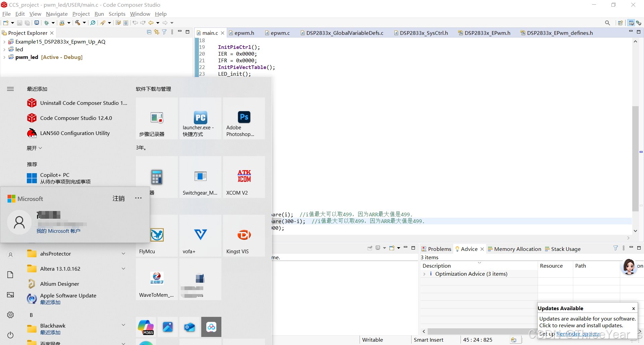Open the Outlook tile in Start menu
The image size is (644, 345).
click(190, 327)
